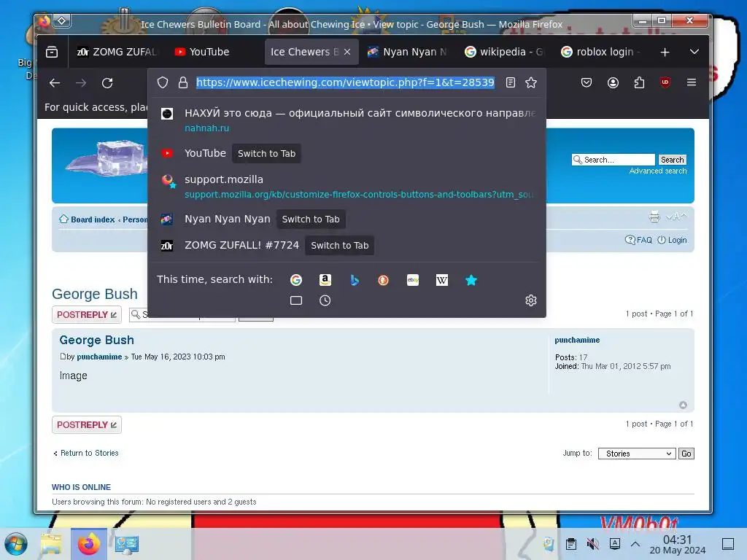Open the Login link
Screen dimensions: 747x560
pyautogui.click(x=672, y=240)
